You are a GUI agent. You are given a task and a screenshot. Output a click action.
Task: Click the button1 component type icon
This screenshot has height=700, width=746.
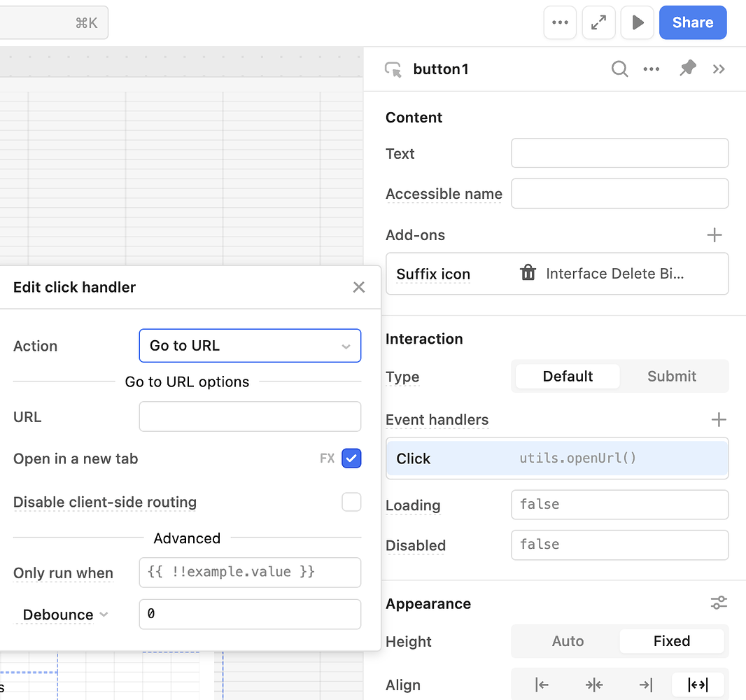393,69
